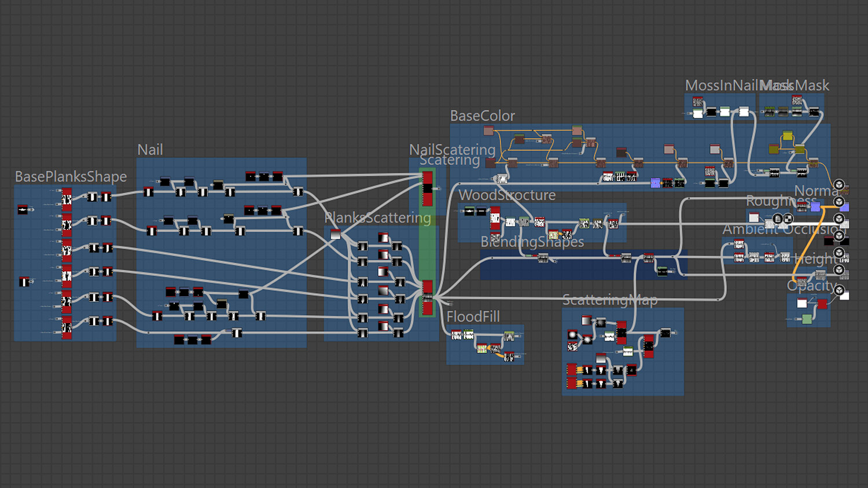
Task: Select the ScatteringMap frame title
Action: [610, 300]
